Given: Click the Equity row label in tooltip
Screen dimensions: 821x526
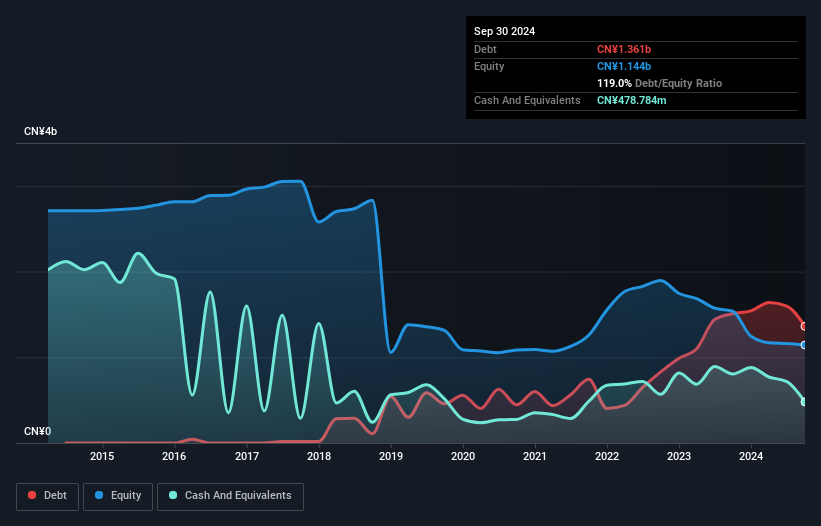Looking at the screenshot, I should (x=489, y=66).
